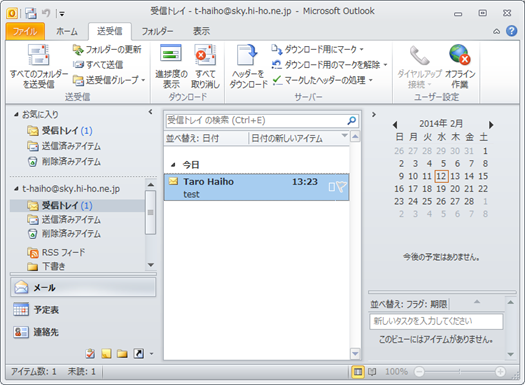Select Inbox (受信トレイ) under Favorites
Image resolution: width=525 pixels, height=385 pixels.
coord(59,131)
